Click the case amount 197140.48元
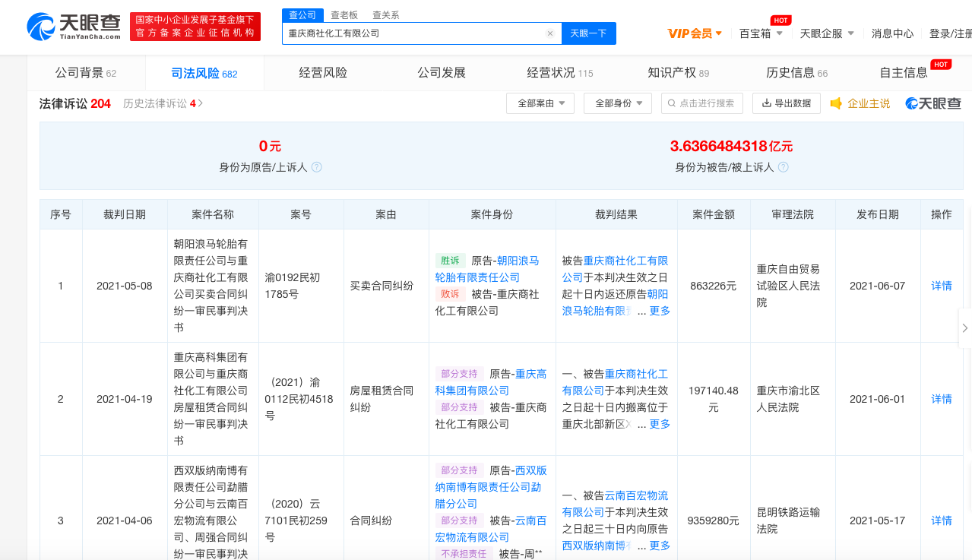 click(714, 399)
